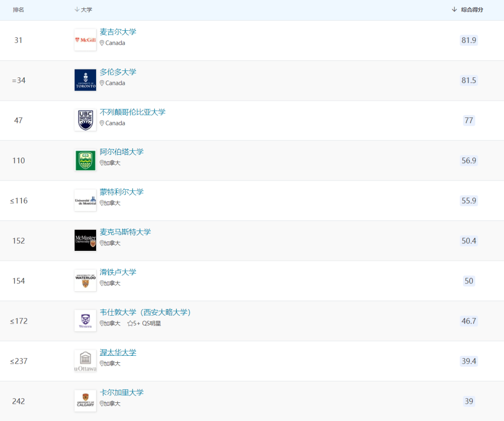
Task: Click the score 50.4 badge
Action: pyautogui.click(x=469, y=241)
